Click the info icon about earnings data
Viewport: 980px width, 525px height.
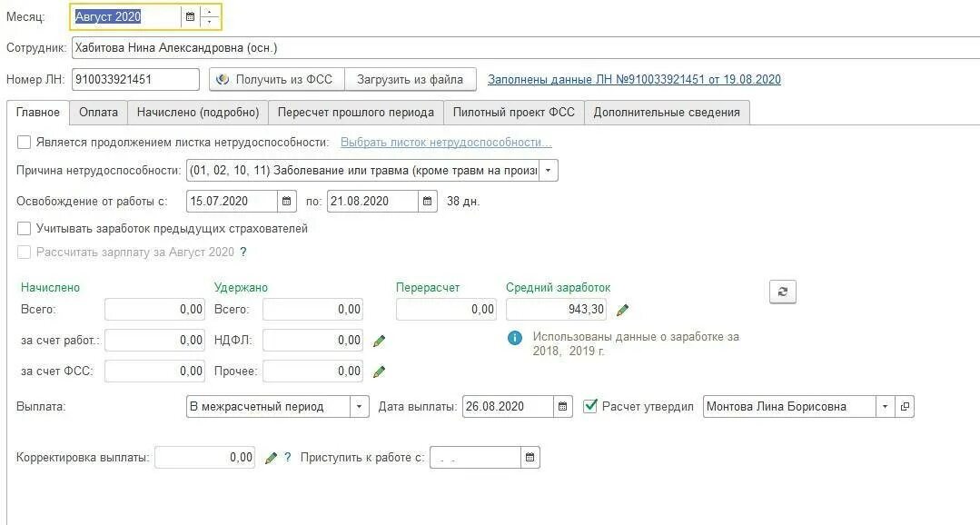click(514, 338)
